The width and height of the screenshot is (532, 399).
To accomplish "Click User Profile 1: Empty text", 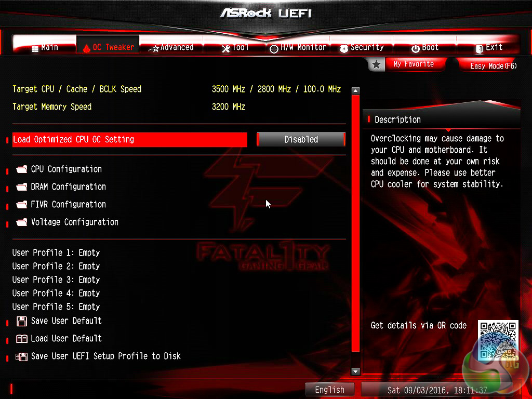I will (x=56, y=253).
